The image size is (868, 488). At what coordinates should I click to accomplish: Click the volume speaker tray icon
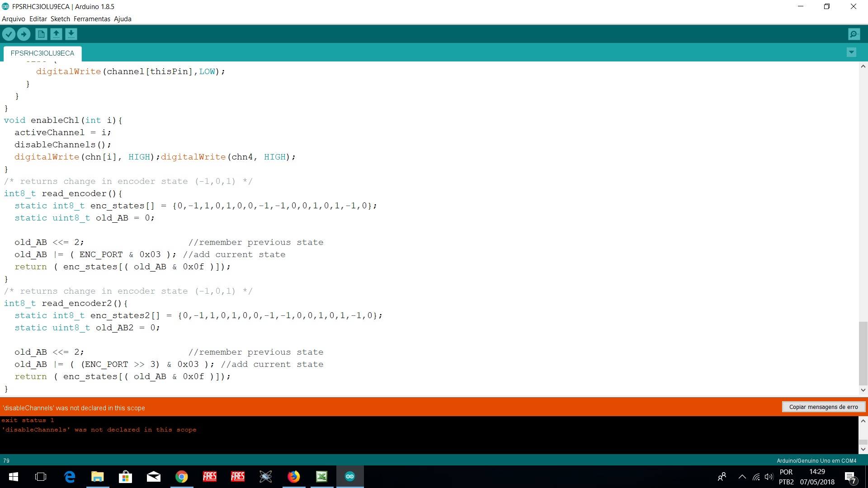click(x=769, y=477)
